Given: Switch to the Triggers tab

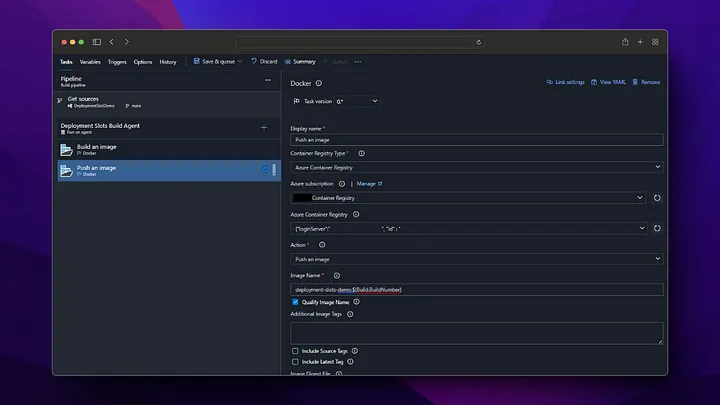Looking at the screenshot, I should pos(117,62).
